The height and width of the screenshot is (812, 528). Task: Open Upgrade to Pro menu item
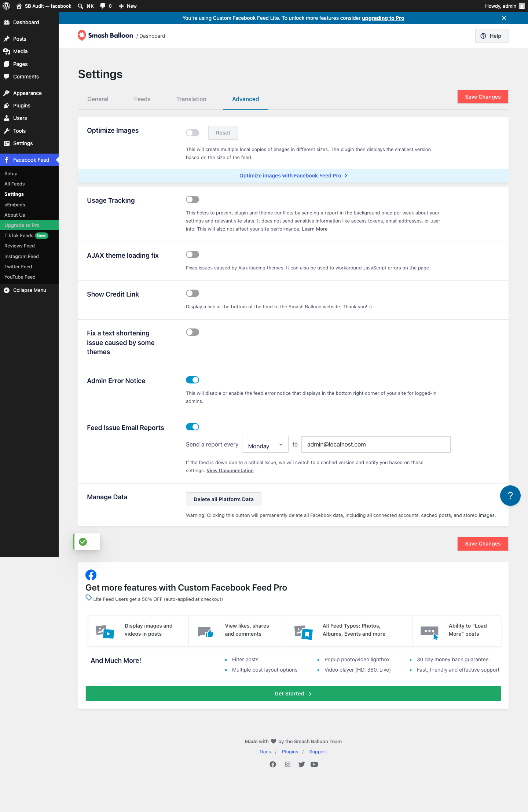[x=29, y=225]
